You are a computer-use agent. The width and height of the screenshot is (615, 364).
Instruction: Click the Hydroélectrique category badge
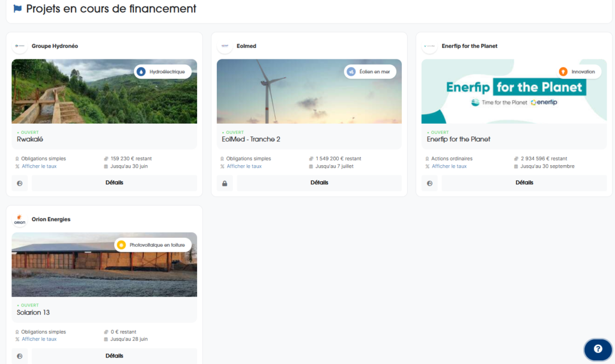click(x=163, y=72)
